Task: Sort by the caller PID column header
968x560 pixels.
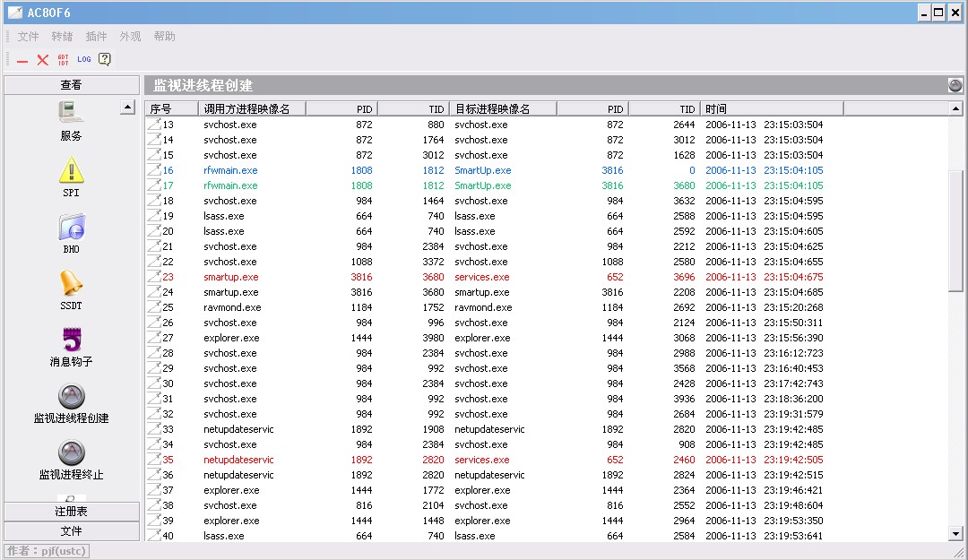Action: pyautogui.click(x=341, y=108)
